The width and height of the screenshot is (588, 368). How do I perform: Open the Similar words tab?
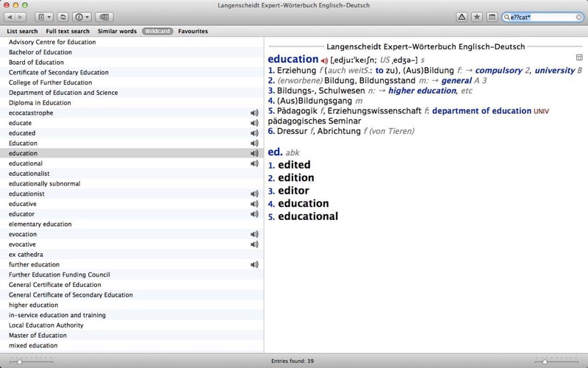(117, 31)
